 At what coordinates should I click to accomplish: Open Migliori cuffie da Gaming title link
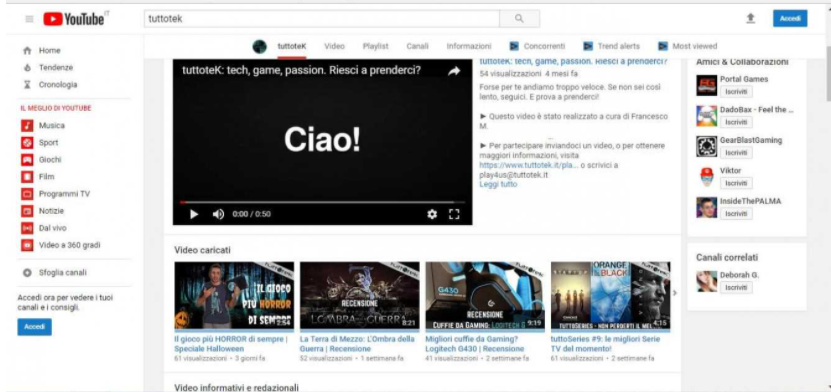point(475,344)
